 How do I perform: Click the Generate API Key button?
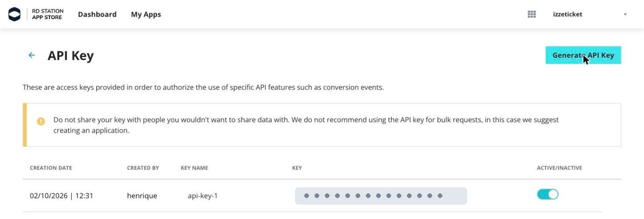pyautogui.click(x=583, y=55)
